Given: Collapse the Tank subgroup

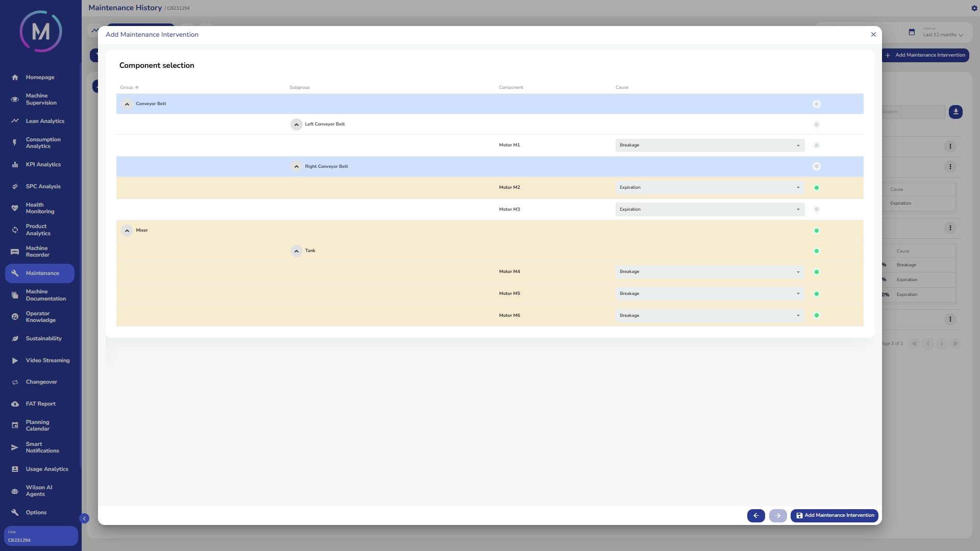Looking at the screenshot, I should tap(297, 251).
